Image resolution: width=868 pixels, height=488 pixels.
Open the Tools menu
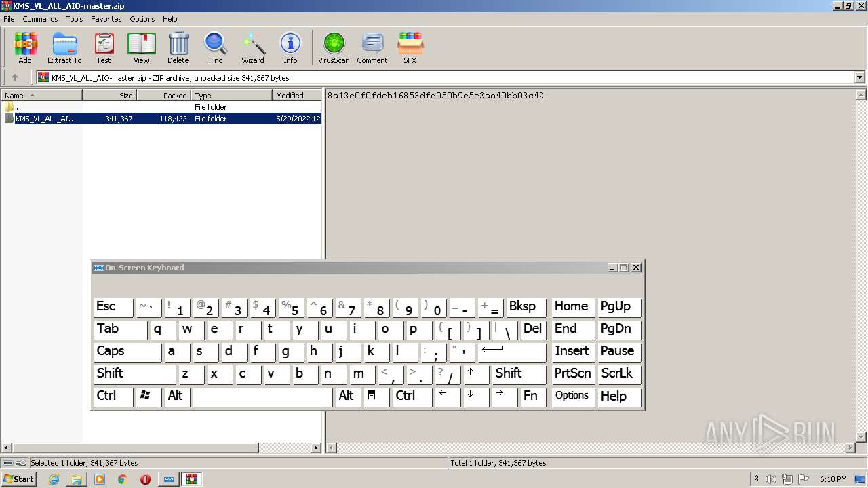click(75, 19)
